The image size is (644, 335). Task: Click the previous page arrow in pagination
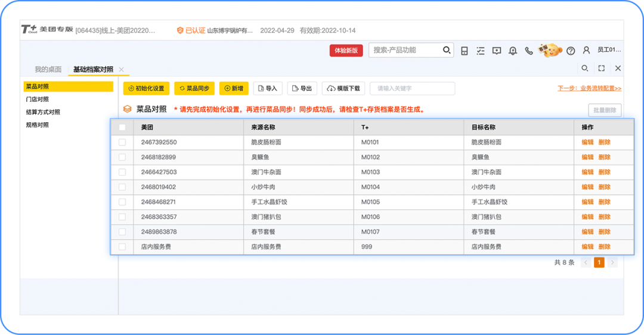(586, 262)
